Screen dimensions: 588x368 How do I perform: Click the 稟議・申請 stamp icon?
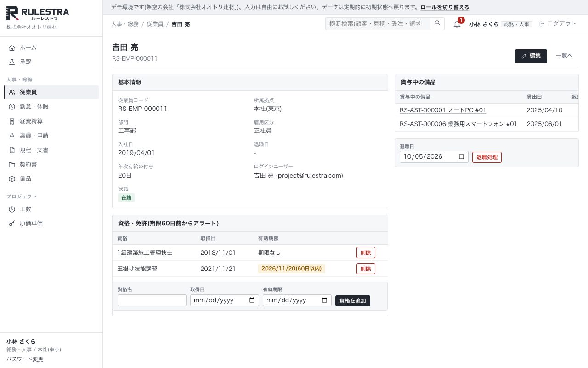coord(12,136)
